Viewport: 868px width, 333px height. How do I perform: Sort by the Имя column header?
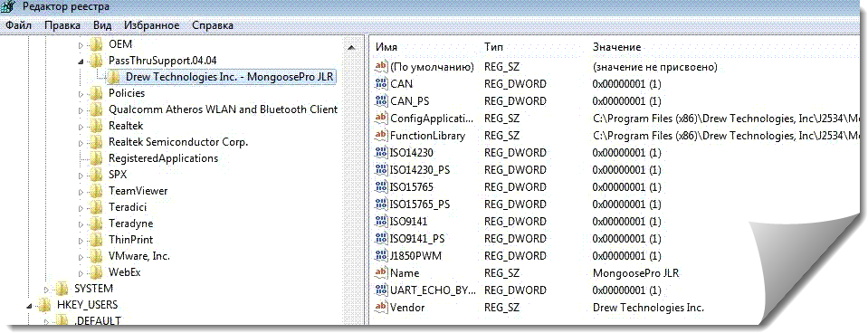click(x=386, y=48)
